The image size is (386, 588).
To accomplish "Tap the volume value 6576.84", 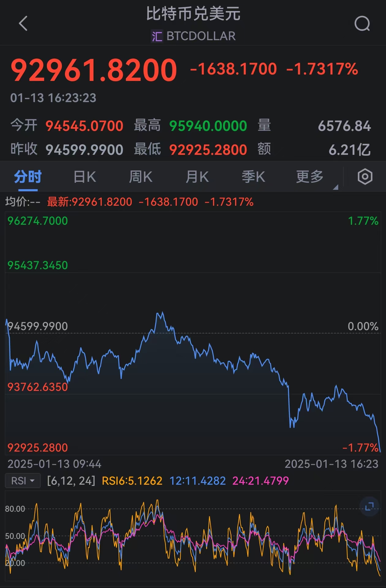I will click(x=344, y=126).
